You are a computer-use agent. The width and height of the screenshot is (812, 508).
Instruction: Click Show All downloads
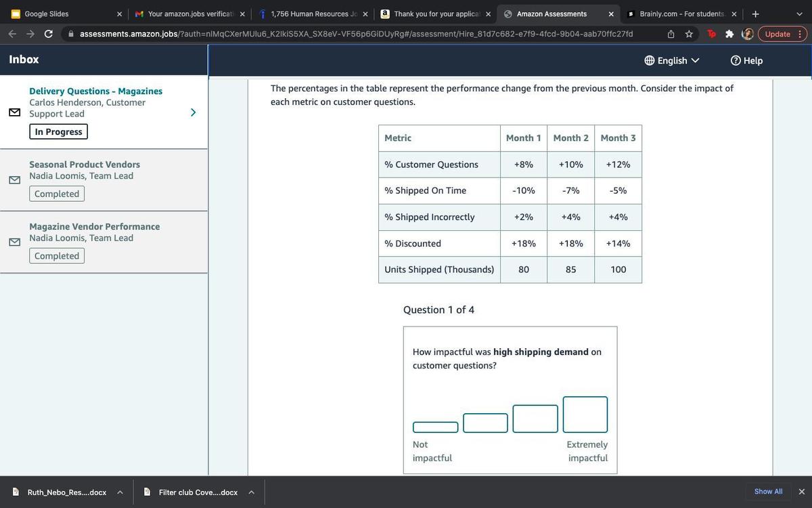pyautogui.click(x=768, y=492)
